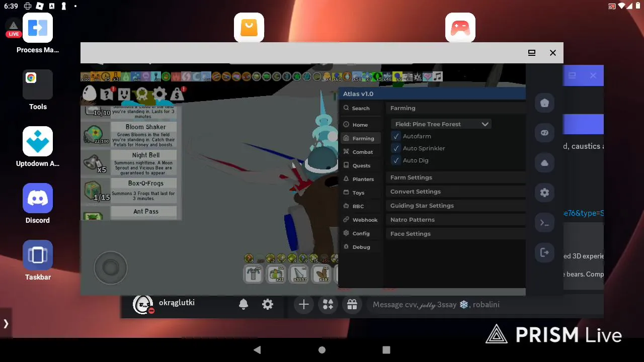
Task: Use the Night Bell item
Action: (129, 162)
